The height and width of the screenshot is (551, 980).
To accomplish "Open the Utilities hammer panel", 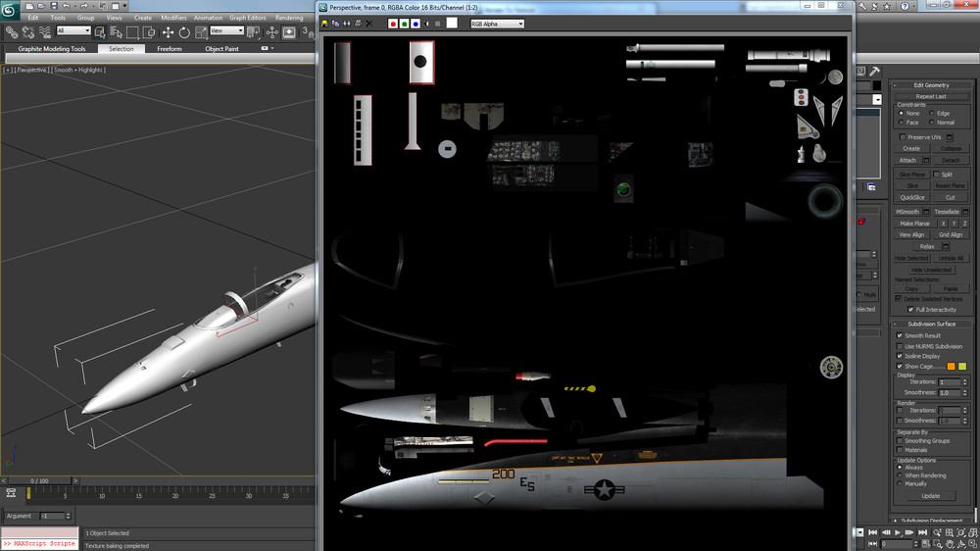I will click(x=874, y=72).
